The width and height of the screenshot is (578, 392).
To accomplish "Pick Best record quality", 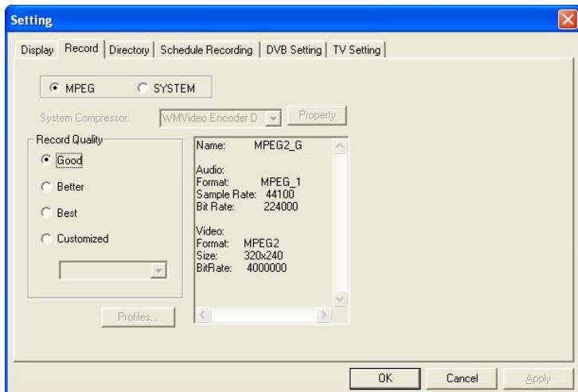I will point(46,212).
